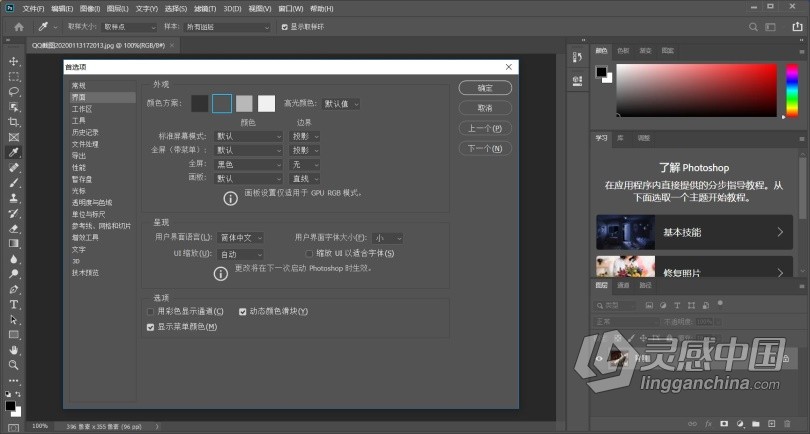
Task: Choose the lightest color scheme swatch
Action: (x=267, y=103)
